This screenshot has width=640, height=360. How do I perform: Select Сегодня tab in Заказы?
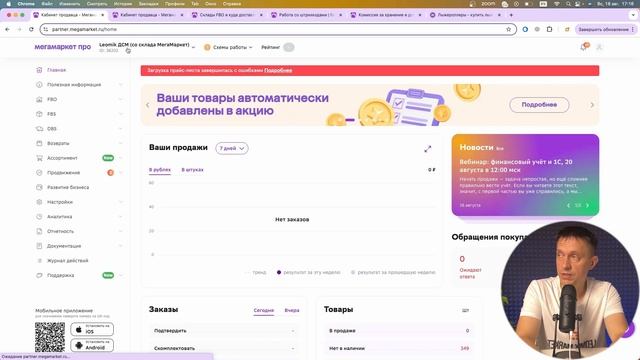coord(264,311)
